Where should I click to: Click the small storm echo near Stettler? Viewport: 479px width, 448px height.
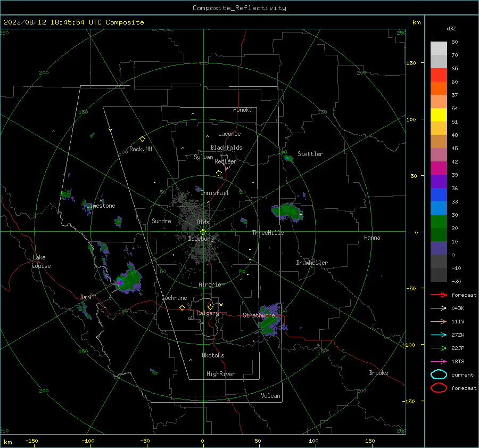(288, 158)
